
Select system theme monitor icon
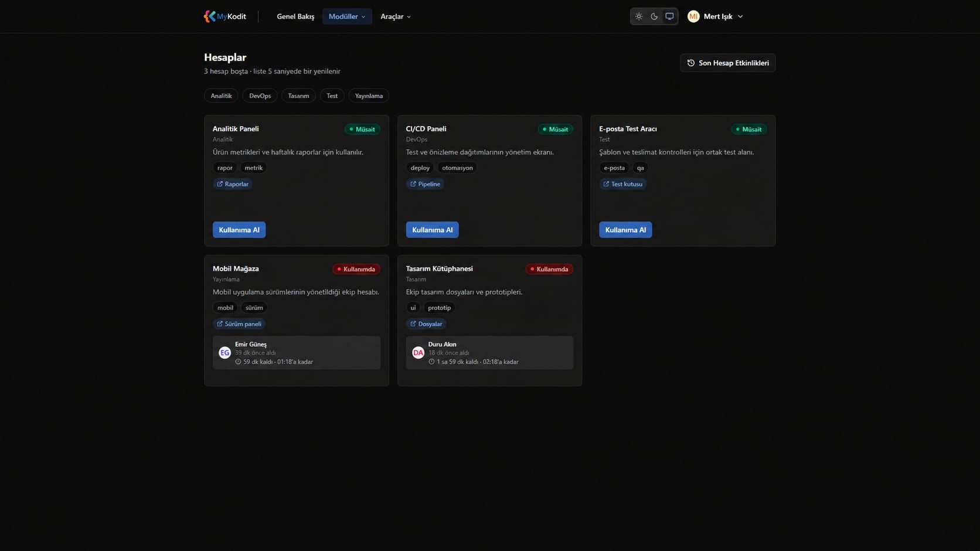669,16
